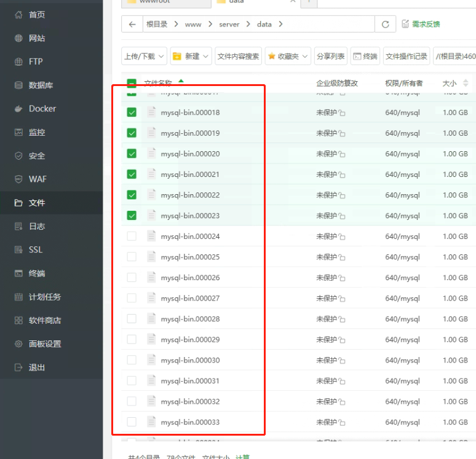Open the 新建 dropdown menu
476x459 pixels.
tap(191, 56)
